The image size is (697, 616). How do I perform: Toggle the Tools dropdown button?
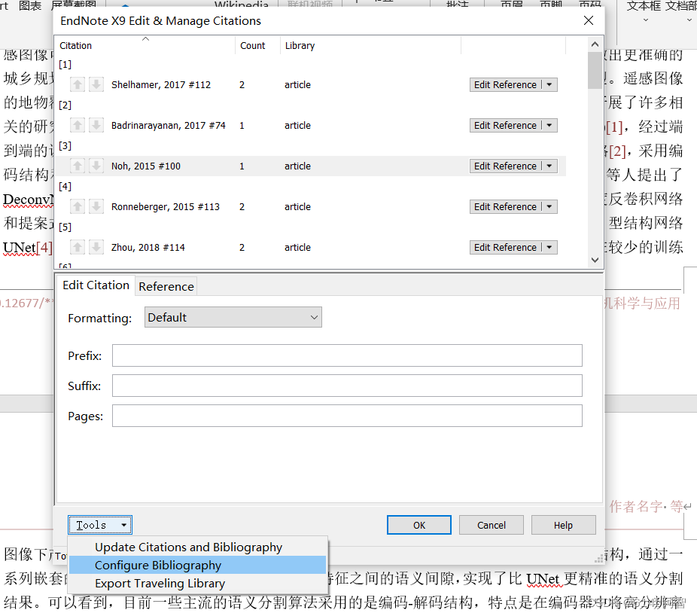pyautogui.click(x=100, y=526)
